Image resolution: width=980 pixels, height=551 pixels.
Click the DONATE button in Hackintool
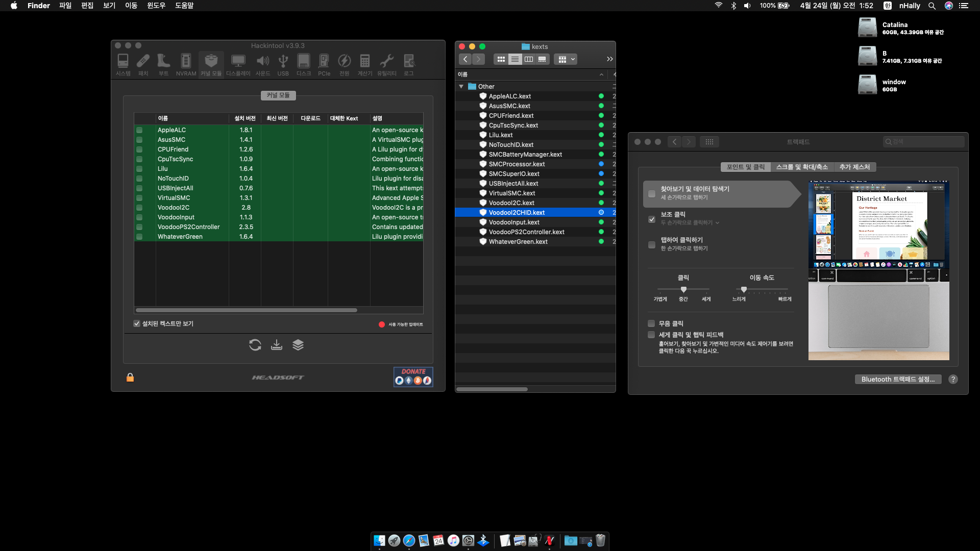pyautogui.click(x=413, y=377)
